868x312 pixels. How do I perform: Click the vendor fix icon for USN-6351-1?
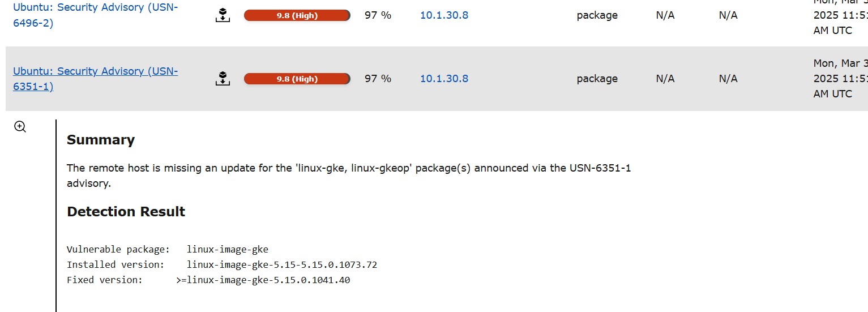[x=223, y=79]
